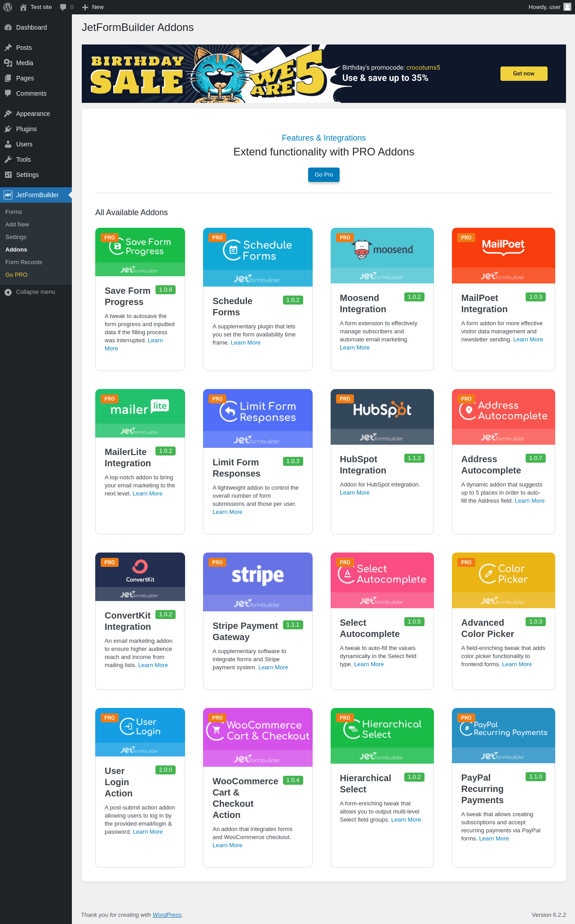Open Learn More for HubSpot Integration
This screenshot has width=575, height=924.
click(x=354, y=493)
